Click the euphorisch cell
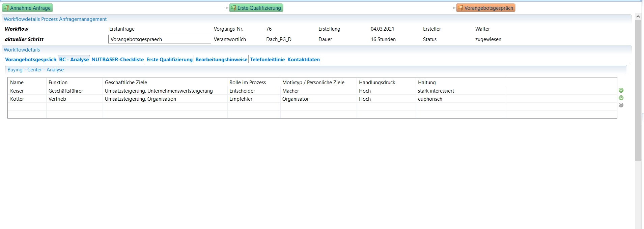 pyautogui.click(x=461, y=99)
